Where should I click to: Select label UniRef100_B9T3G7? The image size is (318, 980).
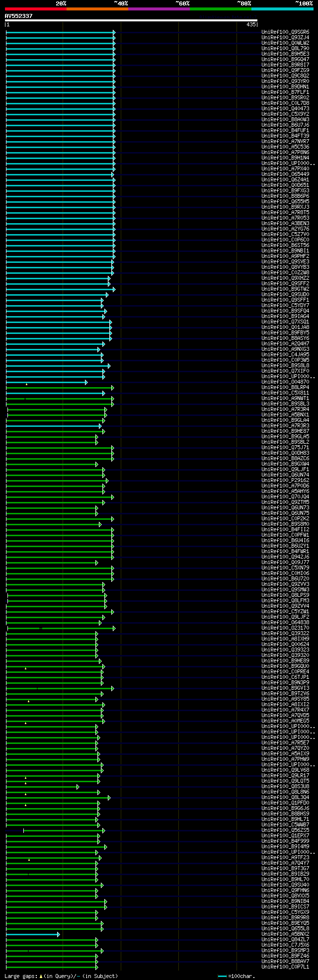point(285,868)
